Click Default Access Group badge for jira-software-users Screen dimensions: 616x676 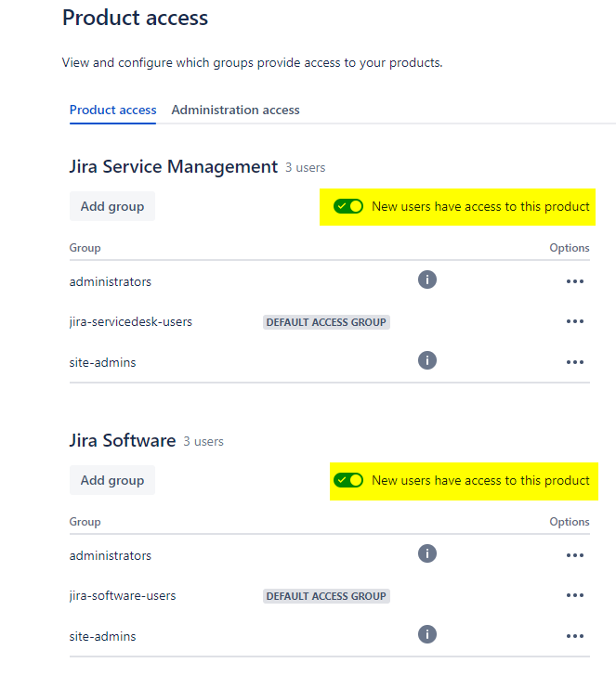pos(326,596)
